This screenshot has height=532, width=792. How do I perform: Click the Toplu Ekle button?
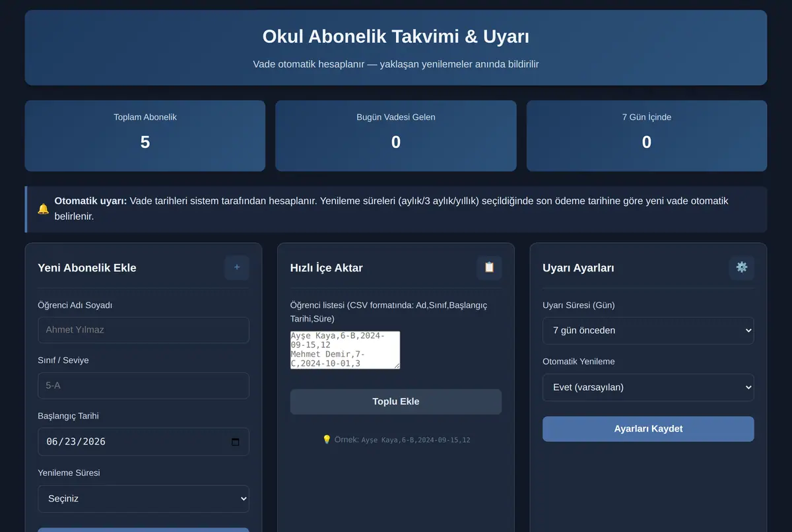(396, 401)
